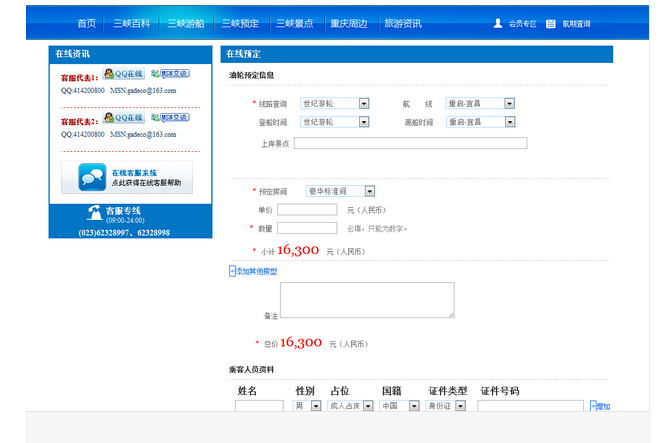Click inside the 备注 remarks text area
The height and width of the screenshot is (443, 661).
coord(366,299)
